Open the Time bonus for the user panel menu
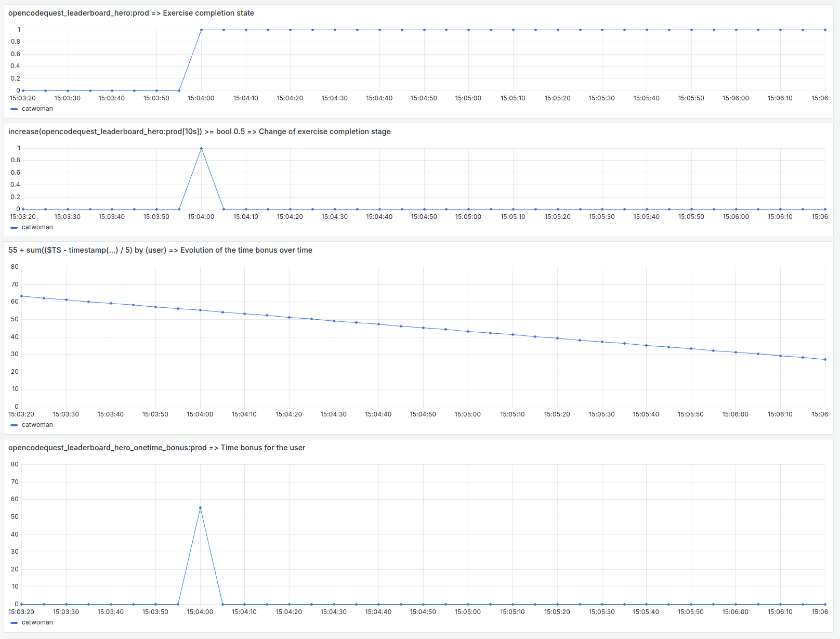This screenshot has width=840, height=639. (156, 448)
